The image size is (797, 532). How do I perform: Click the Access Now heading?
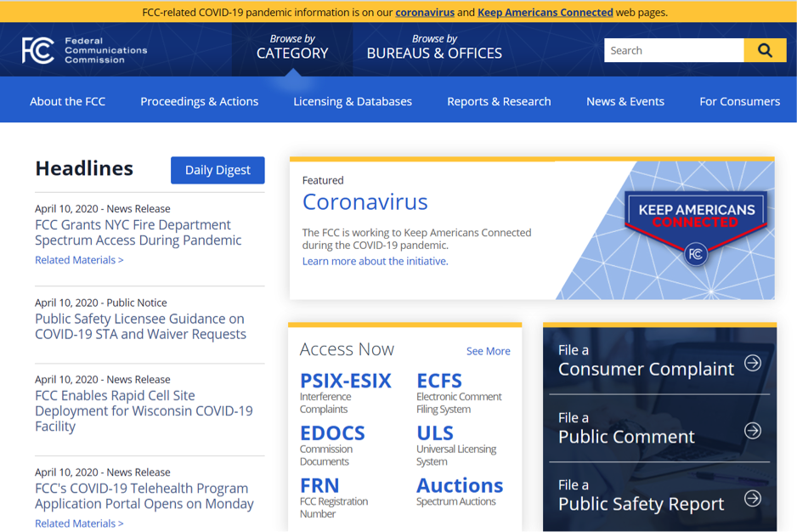tap(347, 349)
